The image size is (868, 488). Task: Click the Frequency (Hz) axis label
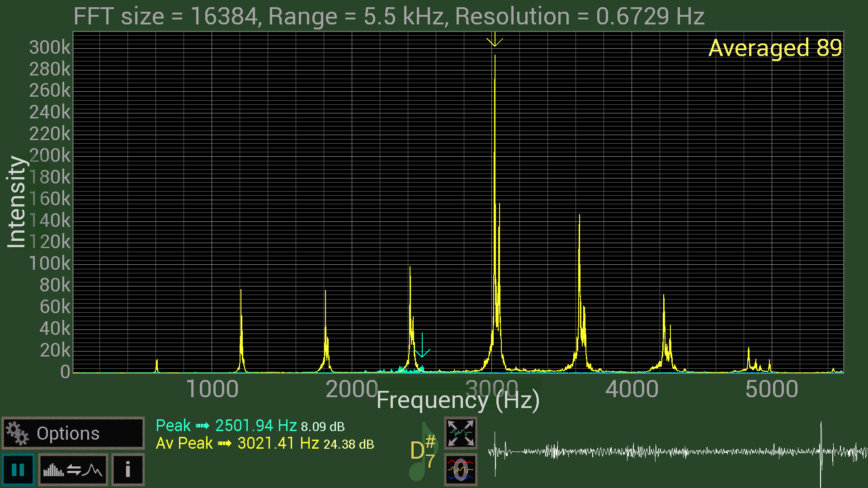(x=458, y=400)
